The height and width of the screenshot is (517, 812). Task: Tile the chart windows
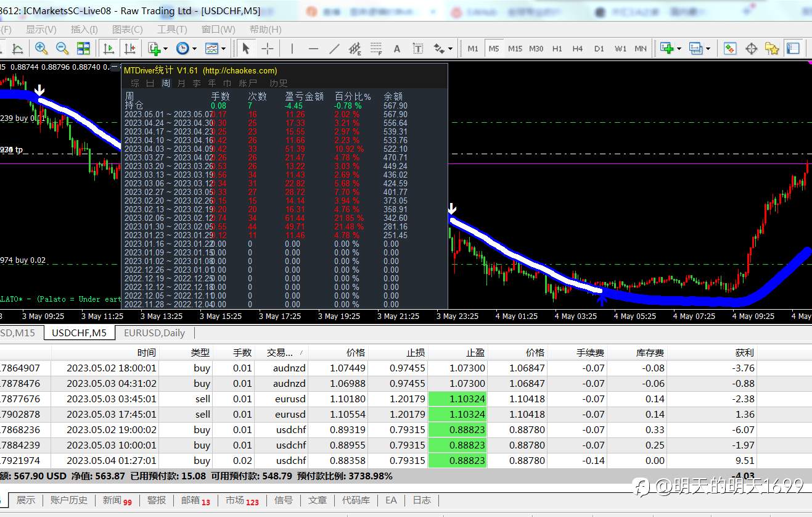pyautogui.click(x=83, y=48)
